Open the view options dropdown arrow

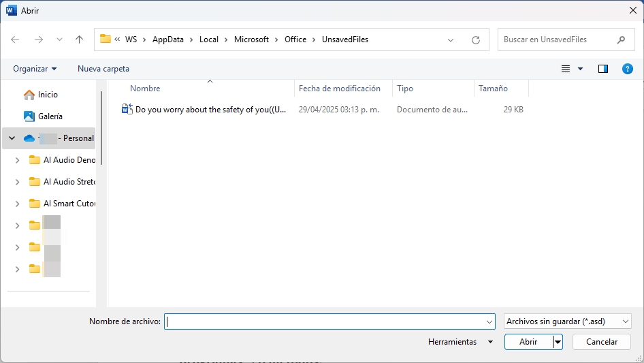click(580, 69)
